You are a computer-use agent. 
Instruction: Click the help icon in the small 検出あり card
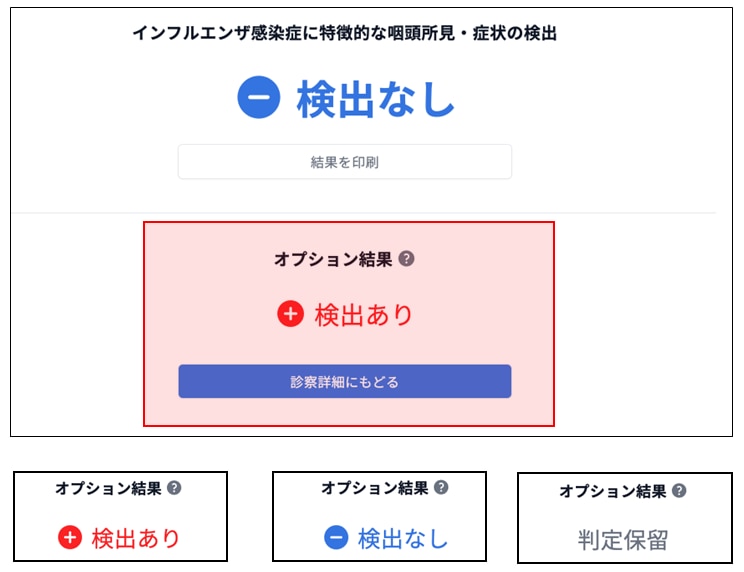coord(174,489)
